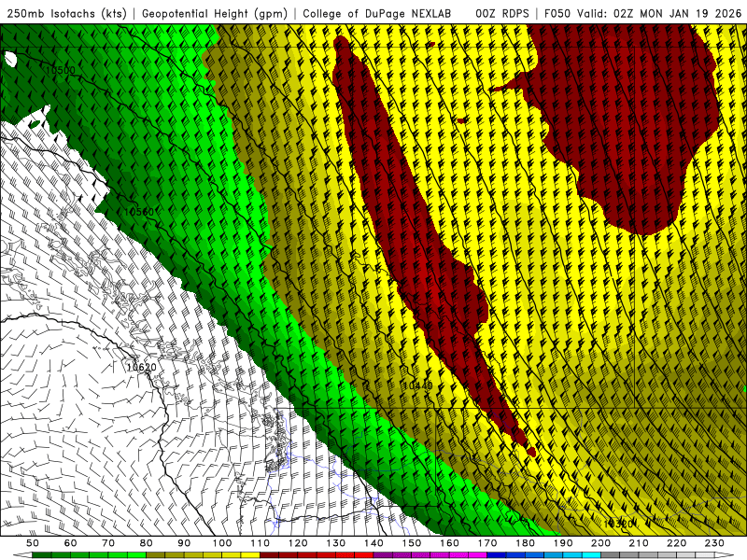Viewport: 747px width, 560px height.
Task: Click the 160 value on the color scale
Action: point(449,543)
